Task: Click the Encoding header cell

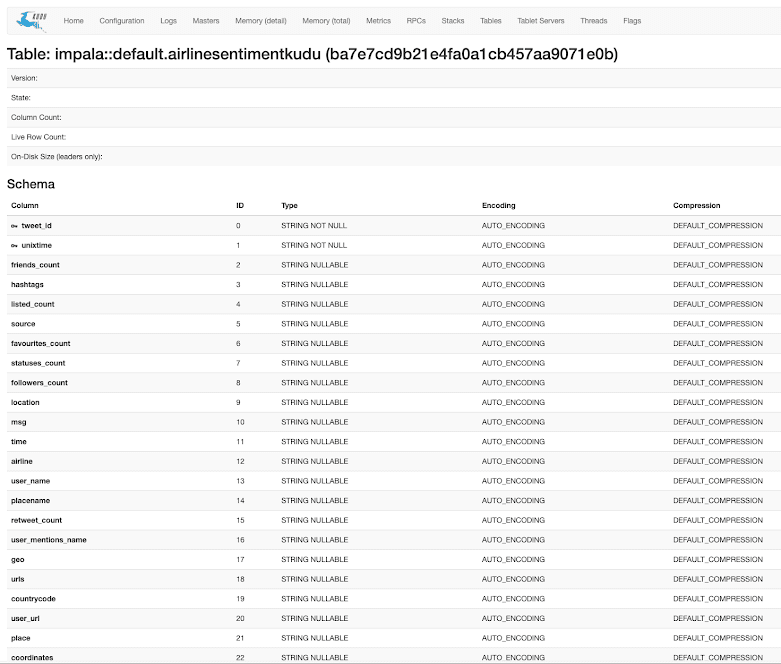Action: click(x=499, y=206)
